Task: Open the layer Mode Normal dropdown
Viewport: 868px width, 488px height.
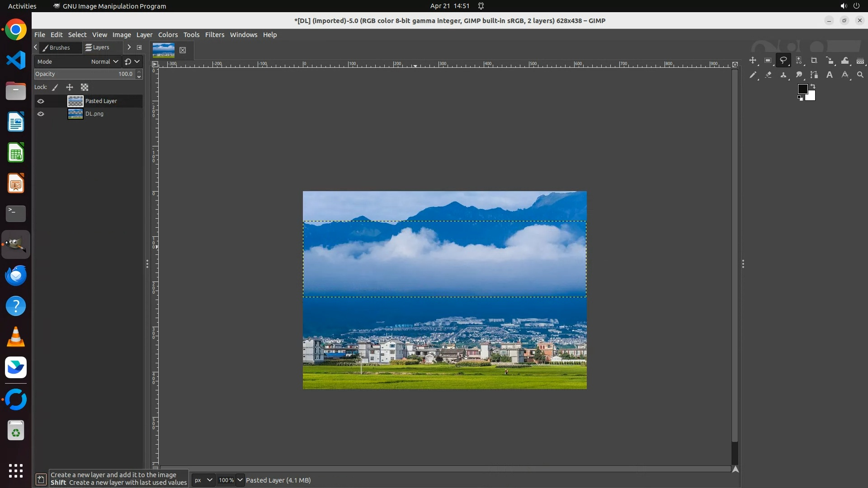Action: (104, 61)
